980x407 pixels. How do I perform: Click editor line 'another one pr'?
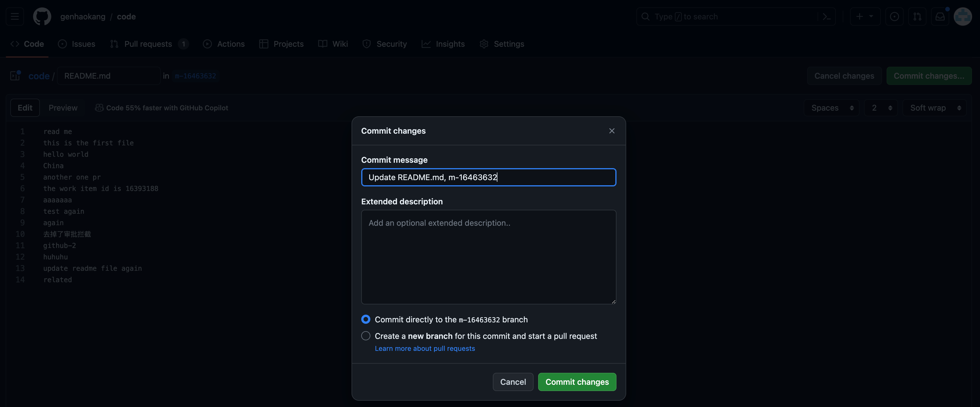pyautogui.click(x=72, y=177)
